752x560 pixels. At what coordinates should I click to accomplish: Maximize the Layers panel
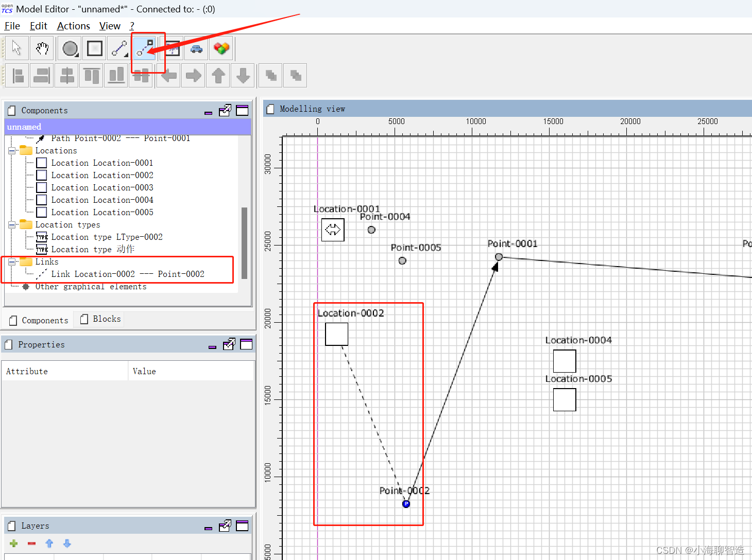(x=242, y=526)
